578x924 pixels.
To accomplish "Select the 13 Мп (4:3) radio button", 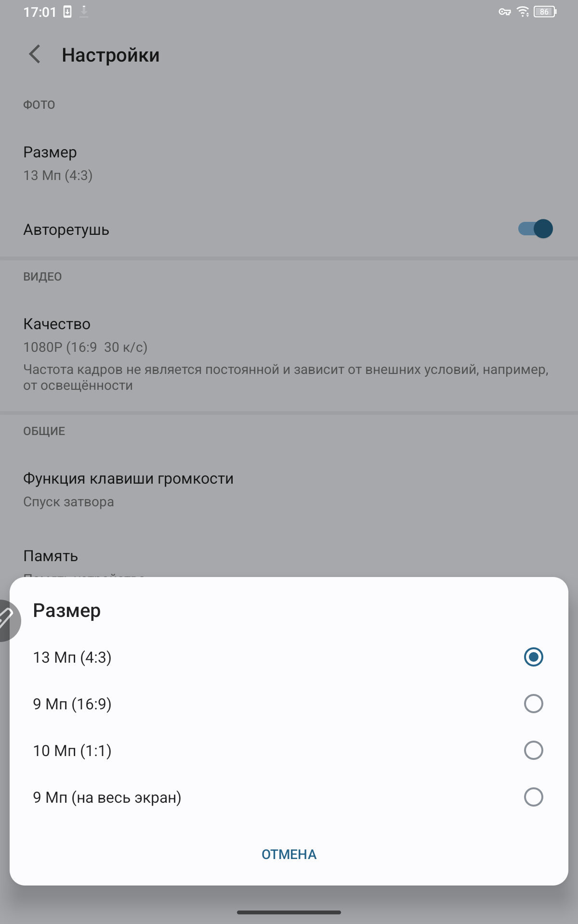I will [533, 657].
